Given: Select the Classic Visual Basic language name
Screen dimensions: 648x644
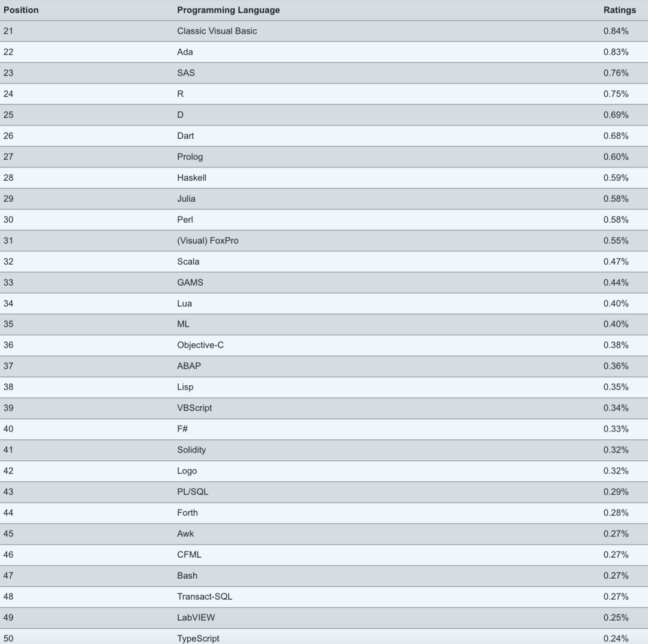Looking at the screenshot, I should point(217,31).
